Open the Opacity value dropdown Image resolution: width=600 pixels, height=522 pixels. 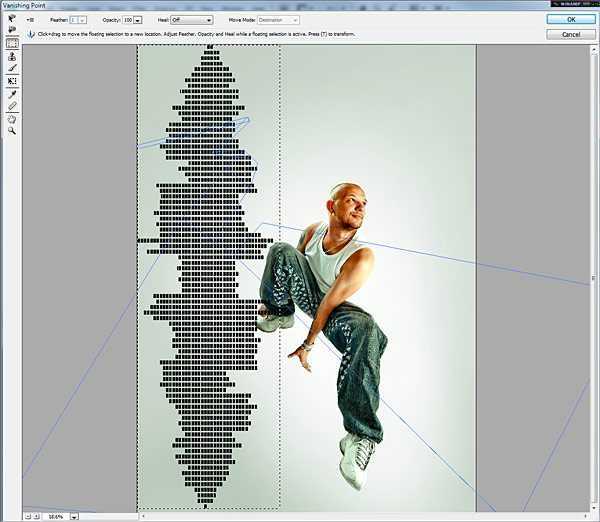[x=137, y=19]
